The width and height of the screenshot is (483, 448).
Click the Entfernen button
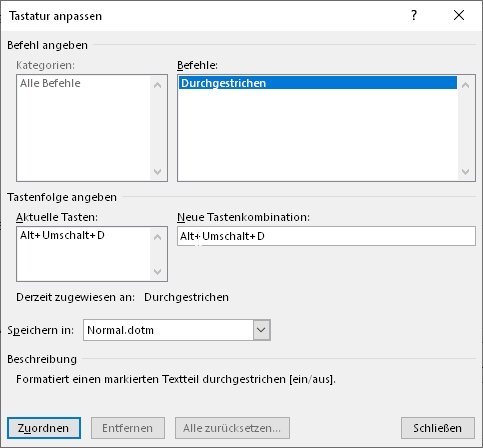[128, 428]
